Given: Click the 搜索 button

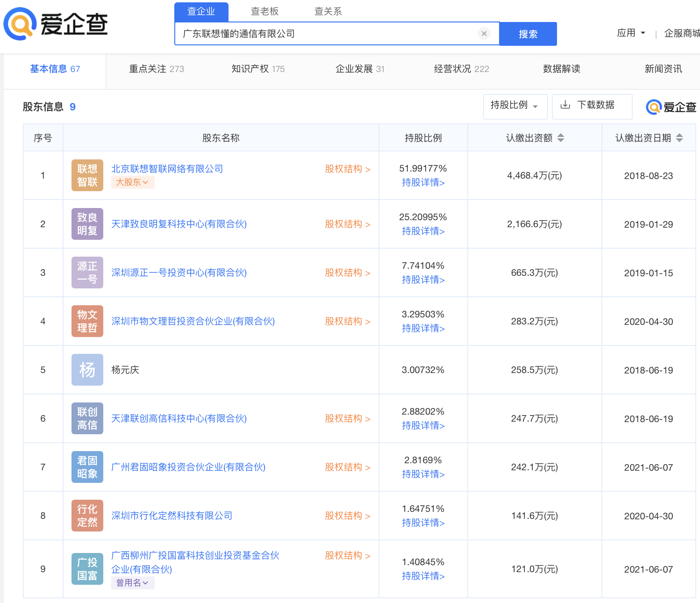Looking at the screenshot, I should 528,34.
